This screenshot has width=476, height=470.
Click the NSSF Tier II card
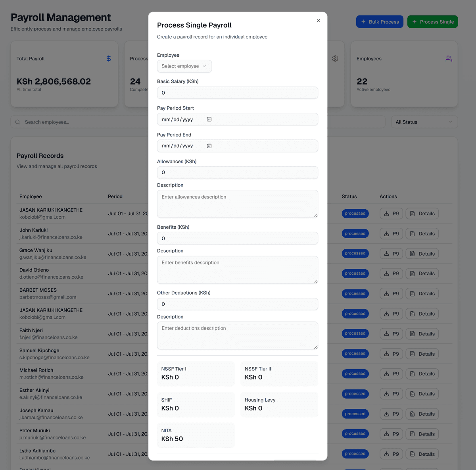click(279, 374)
